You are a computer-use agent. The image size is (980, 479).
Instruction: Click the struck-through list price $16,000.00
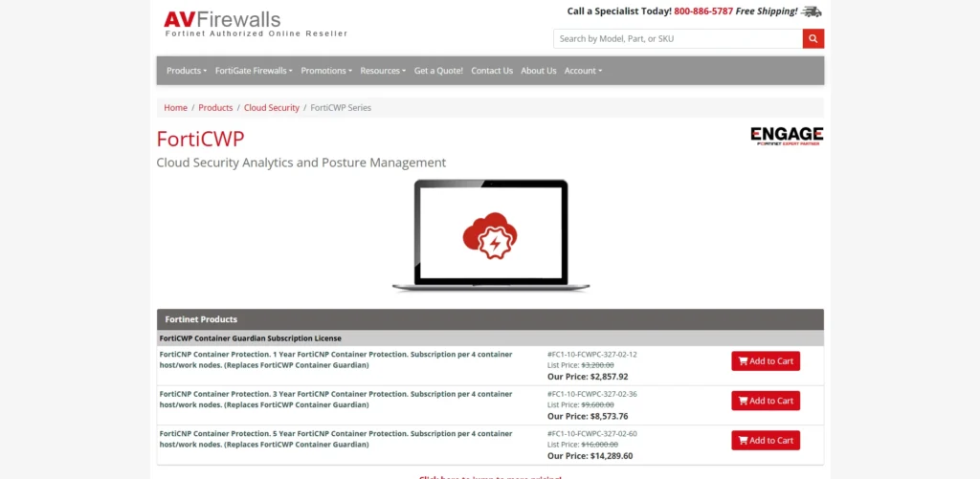point(599,445)
